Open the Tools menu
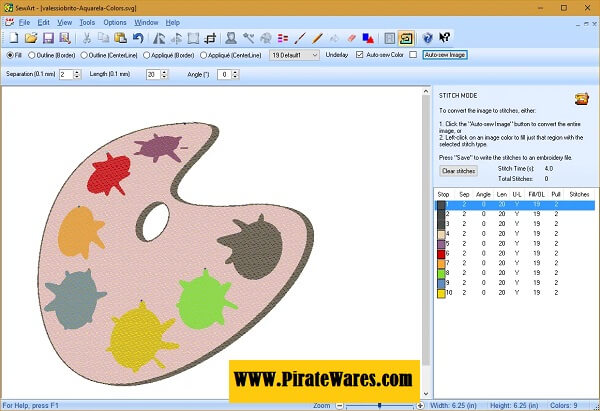 click(87, 21)
